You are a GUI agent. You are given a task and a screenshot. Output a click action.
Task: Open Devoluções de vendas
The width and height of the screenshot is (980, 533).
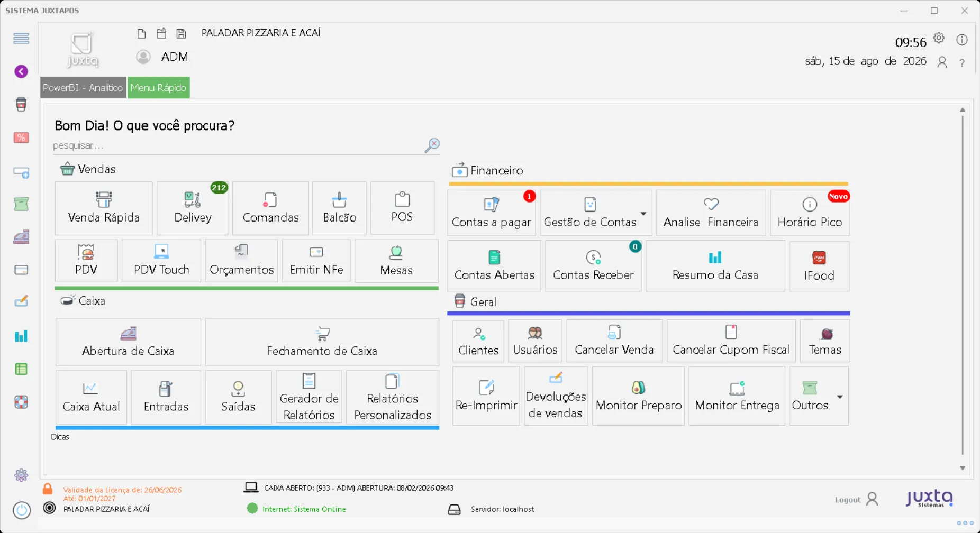(x=556, y=396)
